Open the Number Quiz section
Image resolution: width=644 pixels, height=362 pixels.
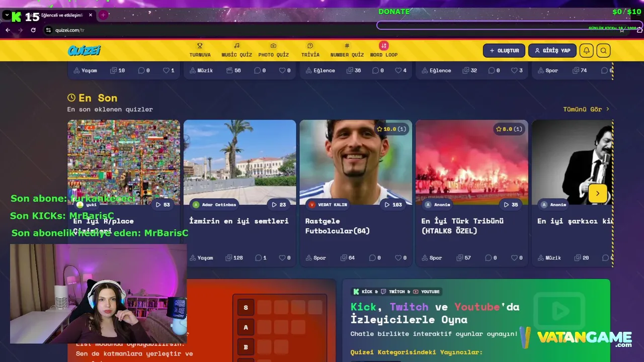pyautogui.click(x=347, y=50)
